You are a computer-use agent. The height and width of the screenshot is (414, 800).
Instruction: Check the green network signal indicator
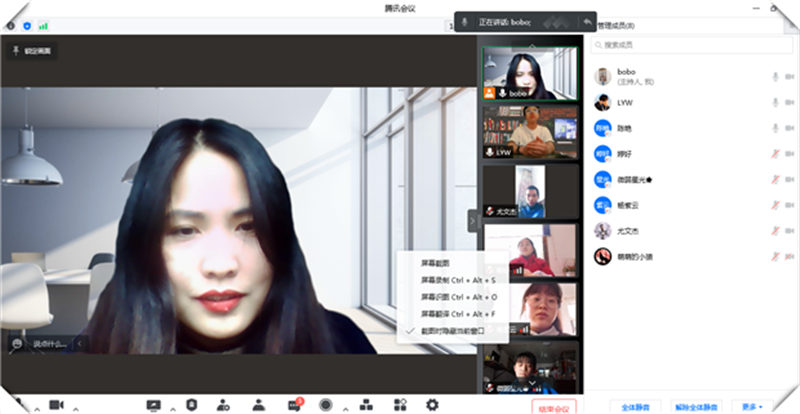[x=43, y=25]
